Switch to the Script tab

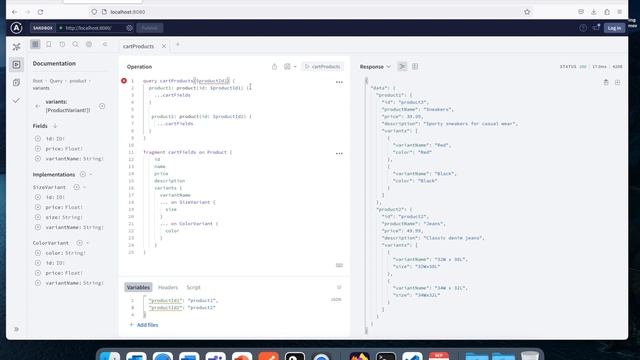pyautogui.click(x=193, y=287)
